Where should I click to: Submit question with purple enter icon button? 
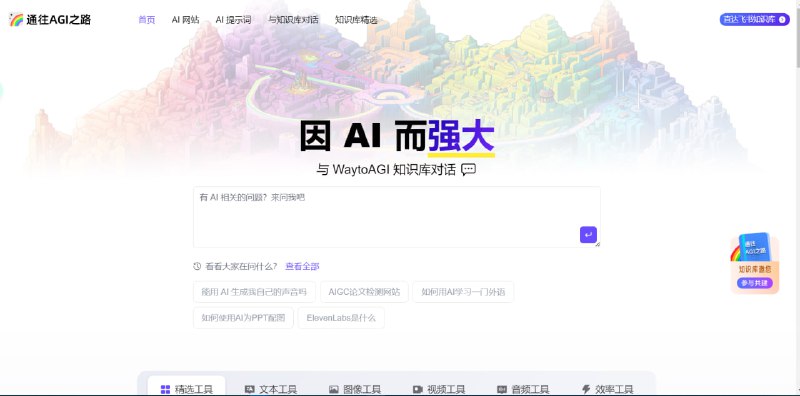click(x=588, y=235)
